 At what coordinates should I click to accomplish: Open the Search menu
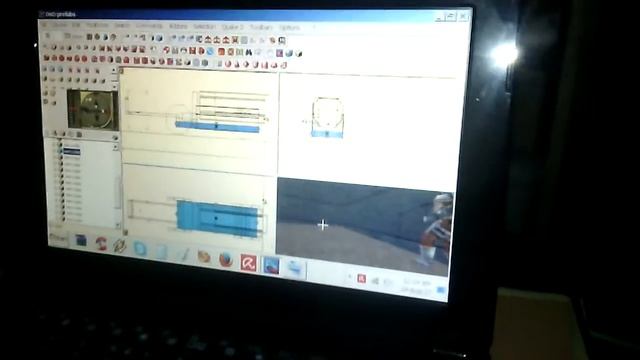(x=122, y=25)
